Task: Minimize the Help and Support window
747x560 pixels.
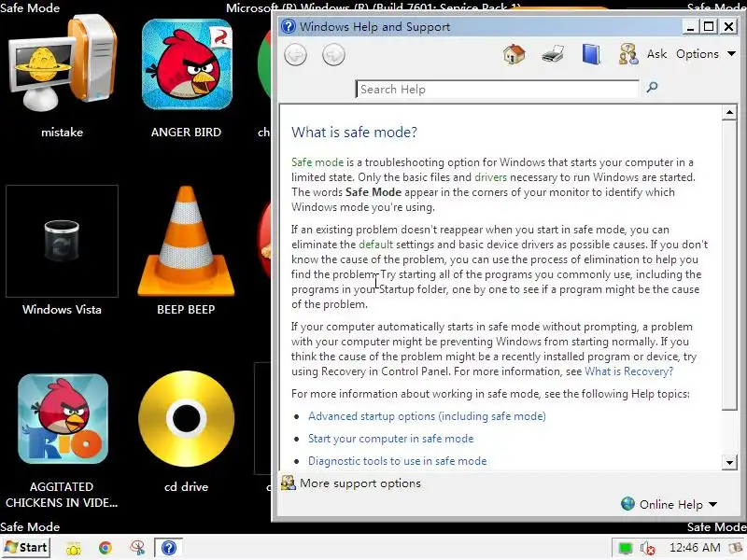Action: pos(690,27)
